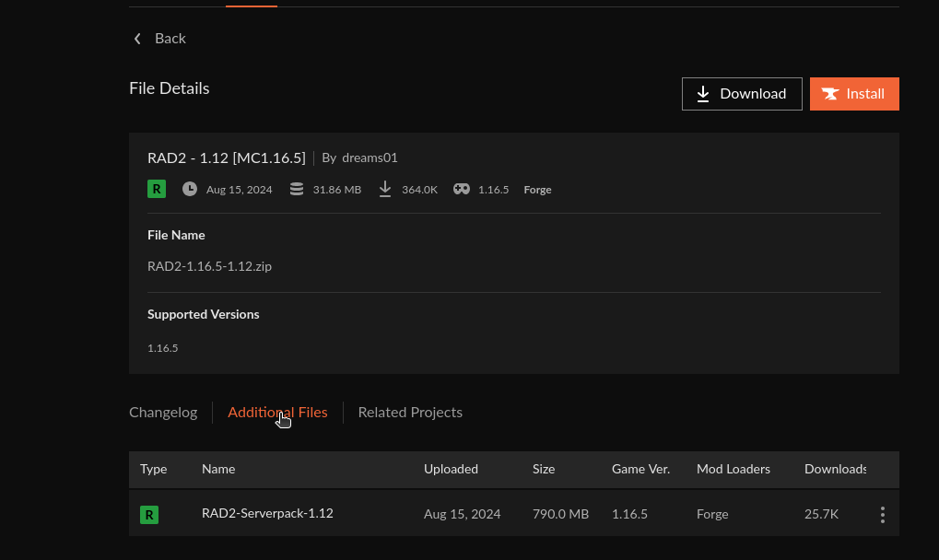This screenshot has height=560, width=939.
Task: Open the three-dot menu for RAD2-Serverpack-1.12
Action: click(882, 515)
